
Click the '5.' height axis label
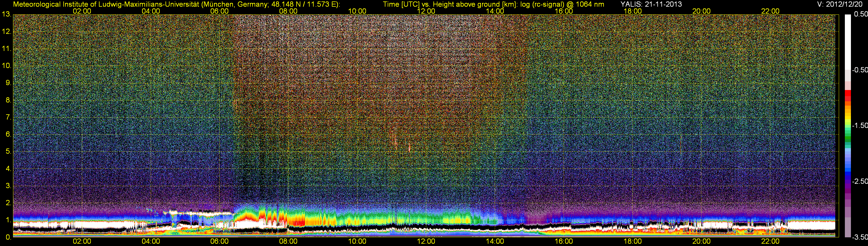(8, 152)
